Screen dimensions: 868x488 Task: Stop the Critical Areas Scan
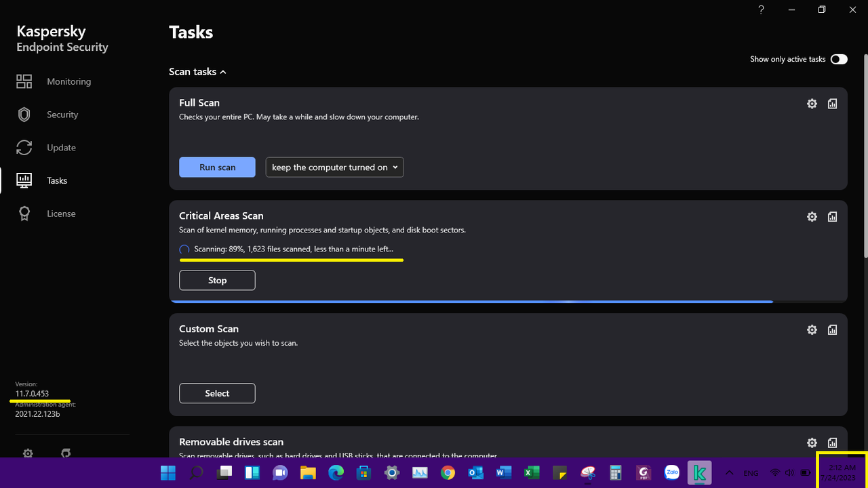(217, 280)
